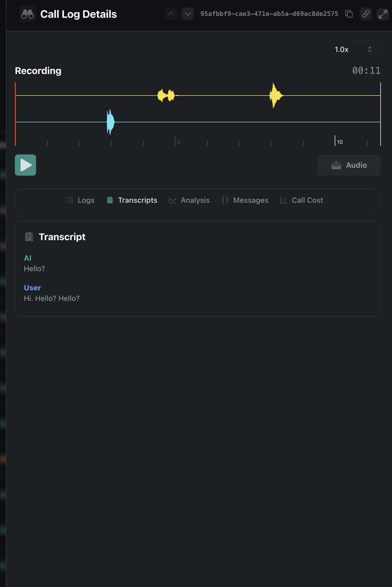
Task: Expand the call details panel to fullscreen
Action: coord(383,14)
